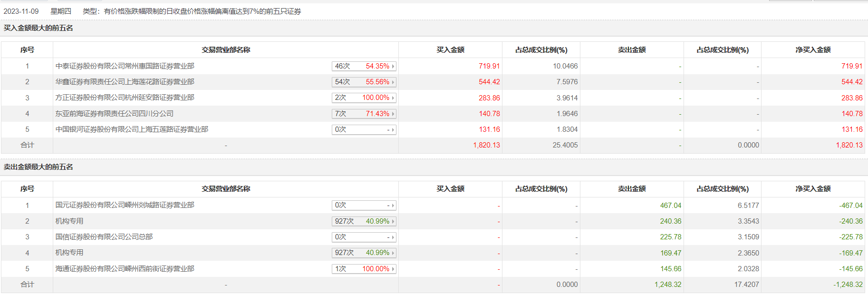Click the arrow icon beside 55.56%
868x295 pixels.
tap(393, 82)
